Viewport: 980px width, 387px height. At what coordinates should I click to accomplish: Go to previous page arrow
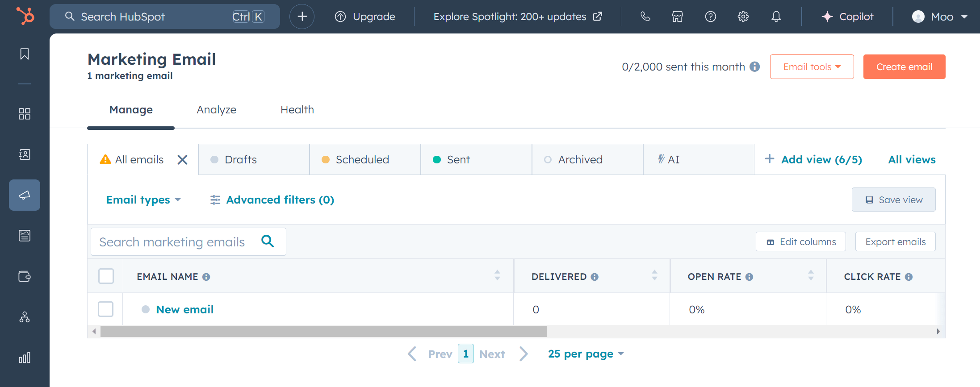coord(412,354)
